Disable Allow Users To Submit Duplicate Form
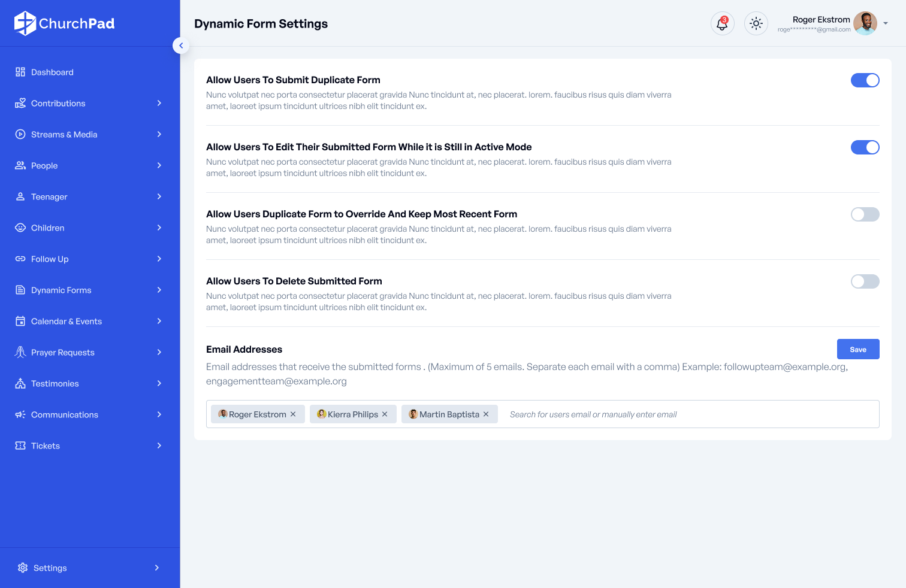 [865, 80]
